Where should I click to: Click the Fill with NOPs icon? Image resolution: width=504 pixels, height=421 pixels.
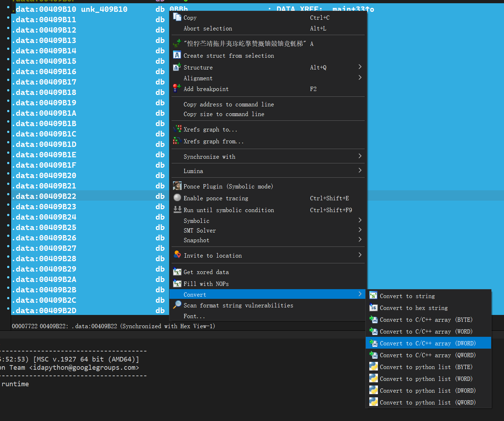pos(177,283)
